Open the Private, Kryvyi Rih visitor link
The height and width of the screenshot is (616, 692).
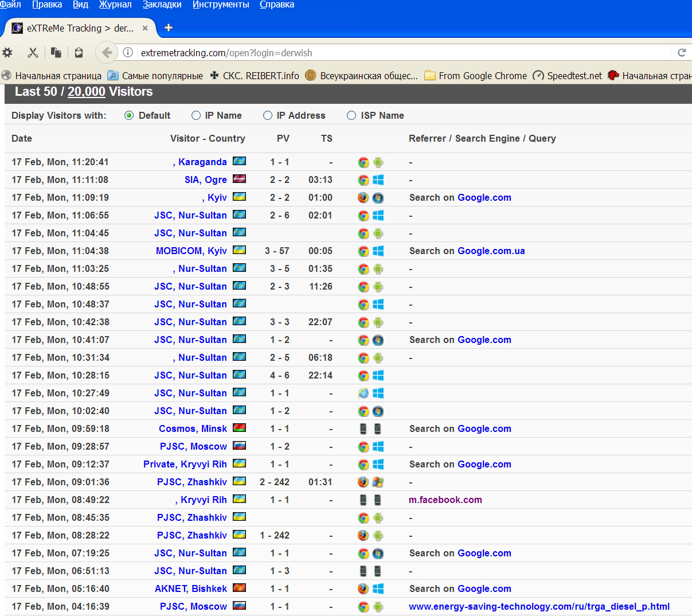click(185, 464)
